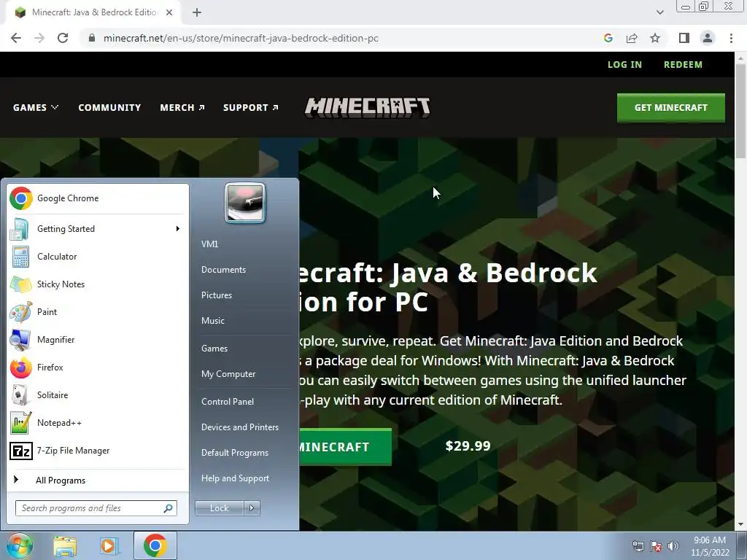Open Action Center flag tray icon
Viewport: 747px width, 560px height.
[x=656, y=546]
